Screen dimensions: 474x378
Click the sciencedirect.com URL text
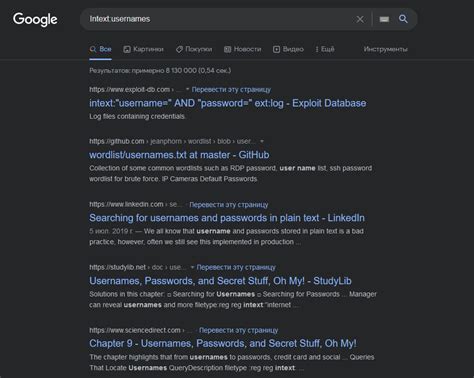pos(135,330)
